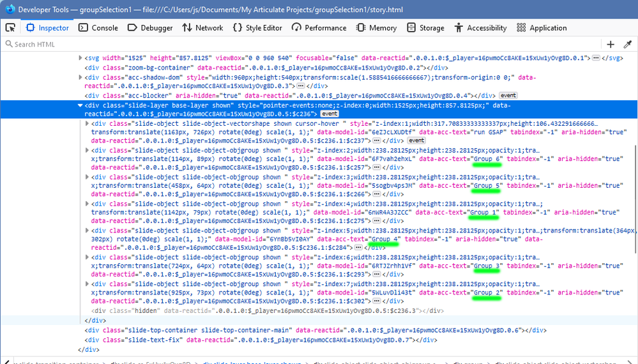Click the Firefox icon in title bar
This screenshot has width=638, height=364.
[10, 9]
